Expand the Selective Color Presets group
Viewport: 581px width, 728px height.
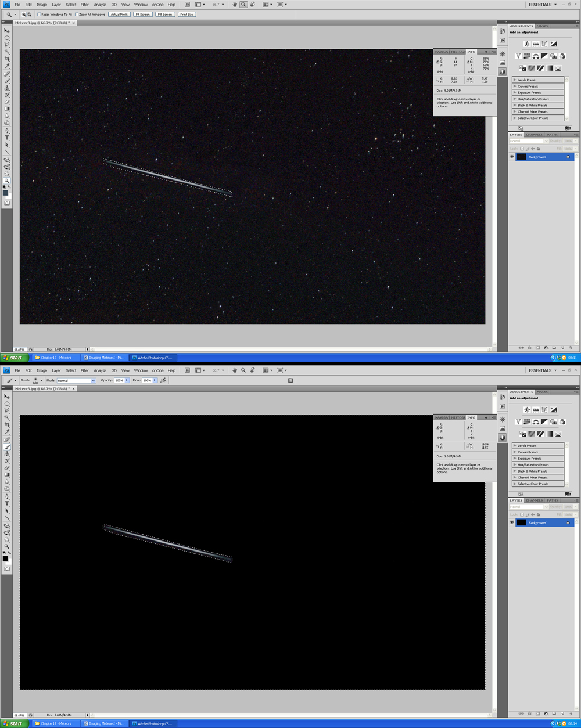pyautogui.click(x=515, y=118)
